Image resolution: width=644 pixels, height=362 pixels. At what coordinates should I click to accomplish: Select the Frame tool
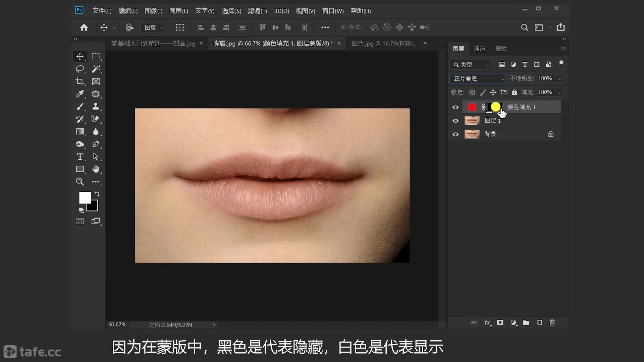click(x=96, y=81)
